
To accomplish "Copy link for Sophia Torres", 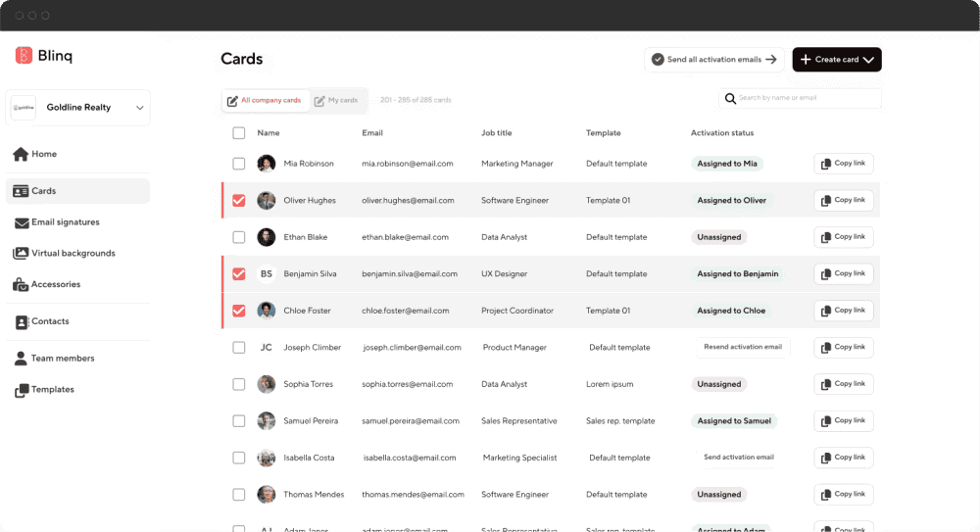I will [x=843, y=384].
